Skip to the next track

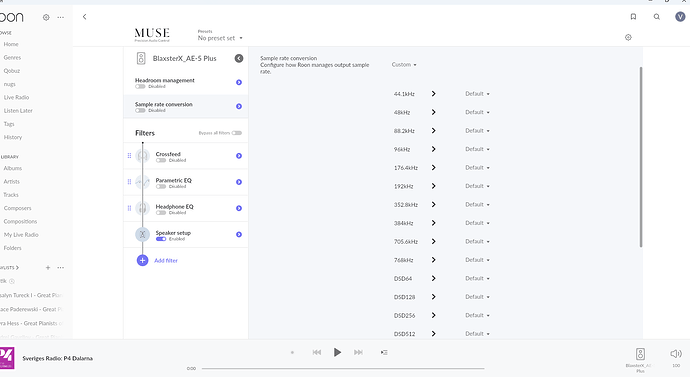pos(358,352)
